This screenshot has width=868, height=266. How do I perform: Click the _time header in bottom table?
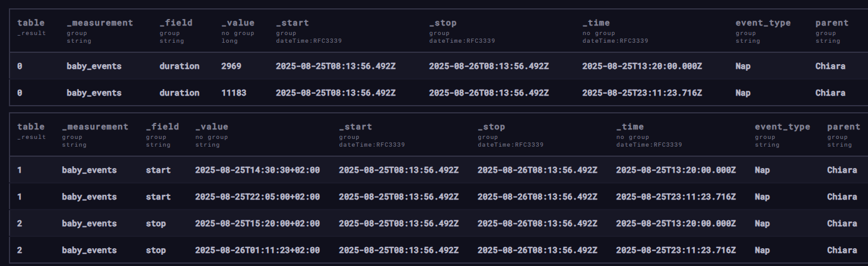tap(629, 126)
